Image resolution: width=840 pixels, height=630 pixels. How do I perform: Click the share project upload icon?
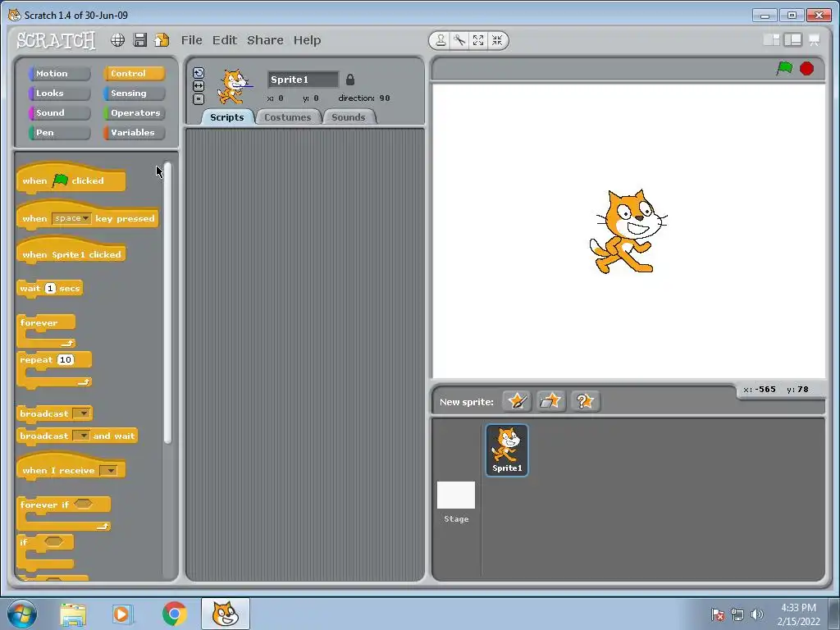click(x=162, y=40)
